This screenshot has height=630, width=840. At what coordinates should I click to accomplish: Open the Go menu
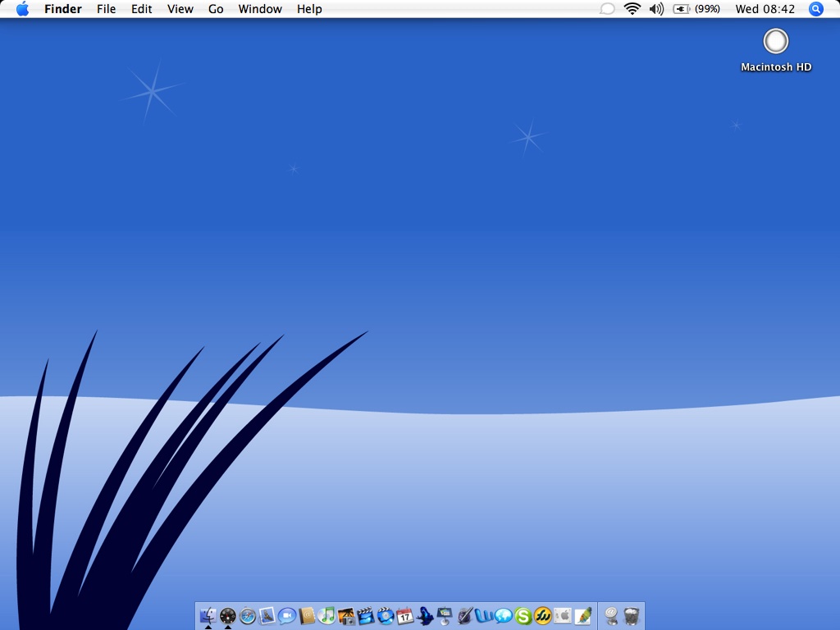coord(216,9)
